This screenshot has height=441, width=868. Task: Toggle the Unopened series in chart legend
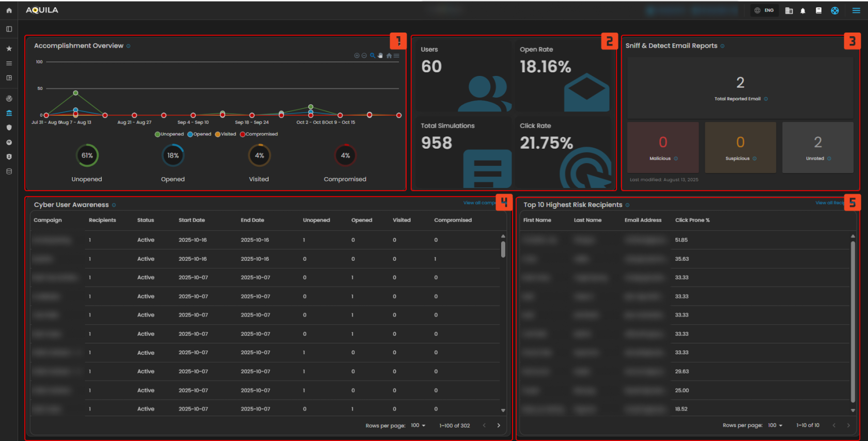pyautogui.click(x=169, y=134)
